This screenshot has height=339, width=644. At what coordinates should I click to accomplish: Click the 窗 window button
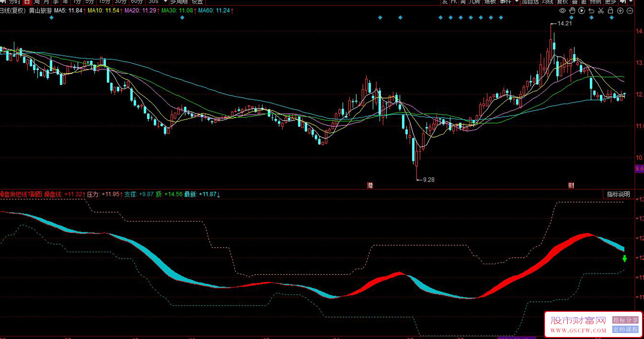[x=584, y=2]
